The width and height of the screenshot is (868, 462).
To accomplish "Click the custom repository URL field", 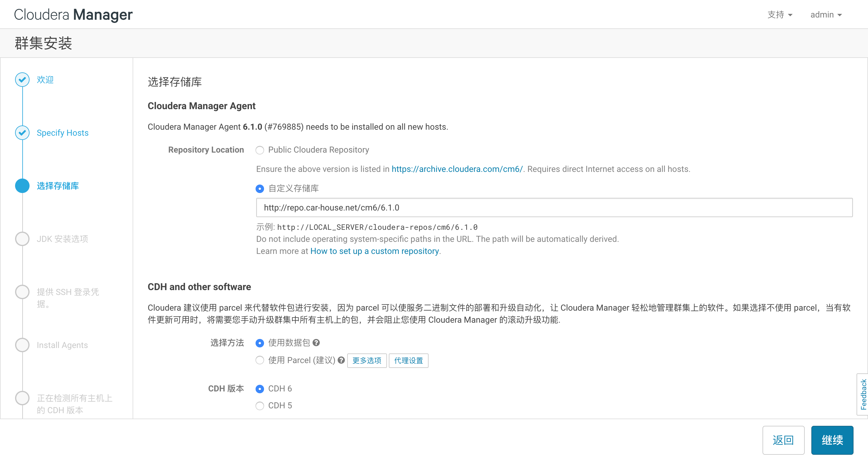I will pyautogui.click(x=554, y=207).
